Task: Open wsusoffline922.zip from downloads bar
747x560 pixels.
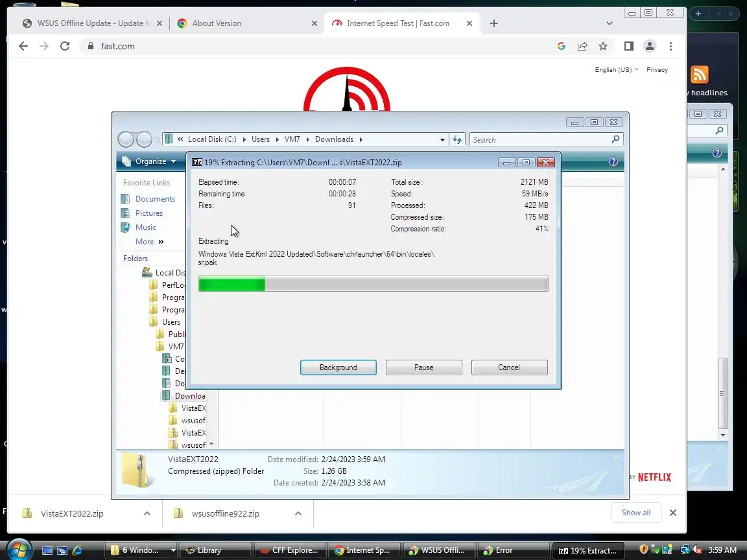Action: (x=226, y=513)
